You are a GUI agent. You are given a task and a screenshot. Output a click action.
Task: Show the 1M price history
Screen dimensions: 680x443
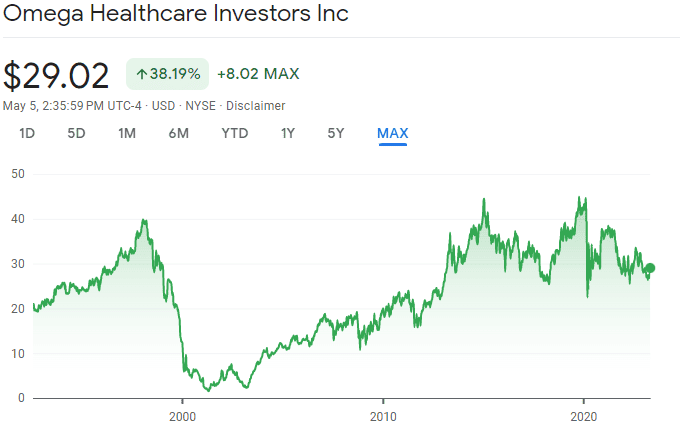coord(127,134)
